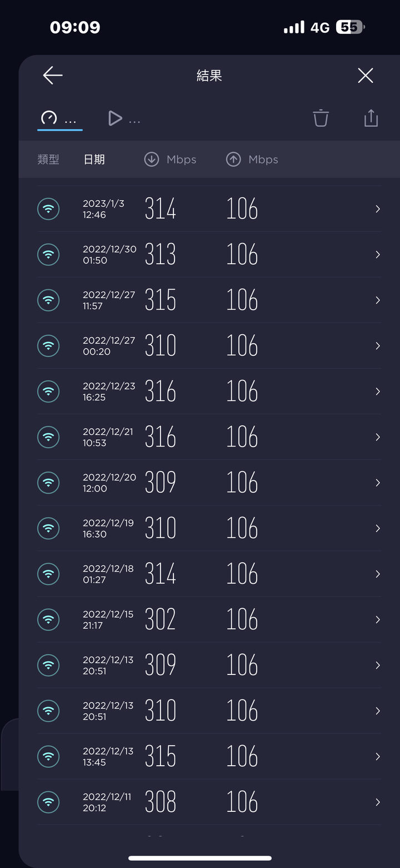Switch to the video test tab
This screenshot has height=868, width=400.
[124, 118]
